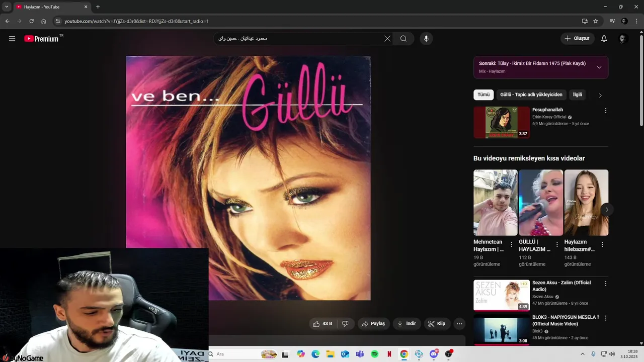Download the video with İndir
This screenshot has width=644, height=362.
(x=407, y=324)
